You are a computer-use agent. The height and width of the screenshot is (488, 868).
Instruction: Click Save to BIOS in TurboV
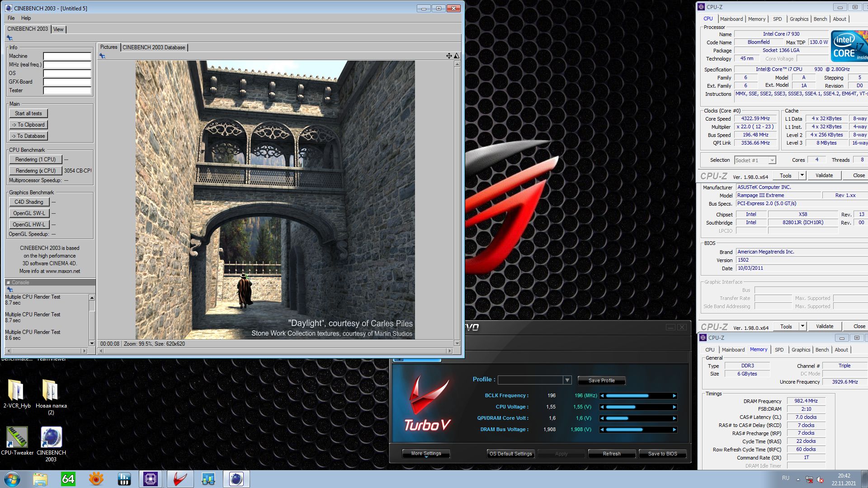click(662, 454)
